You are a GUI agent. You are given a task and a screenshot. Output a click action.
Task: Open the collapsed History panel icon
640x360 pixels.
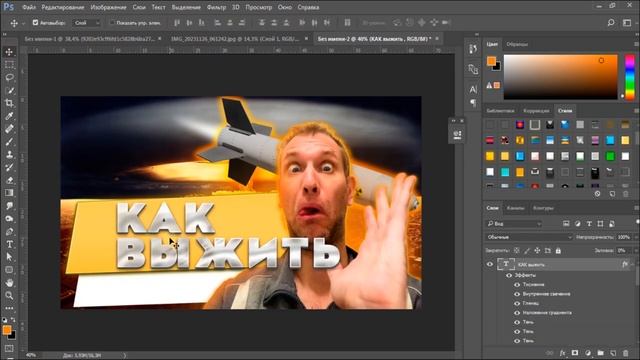(x=473, y=49)
